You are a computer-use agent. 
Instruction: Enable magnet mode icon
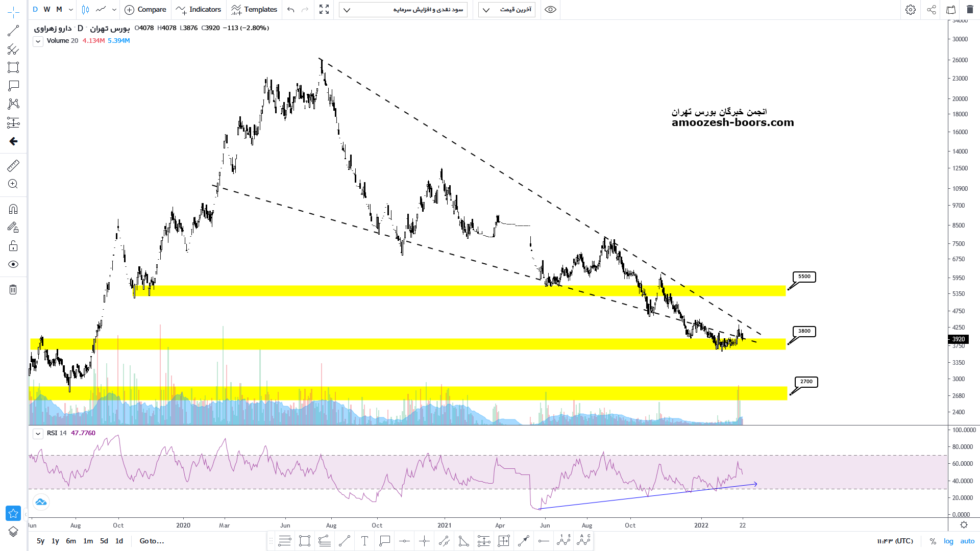tap(13, 209)
